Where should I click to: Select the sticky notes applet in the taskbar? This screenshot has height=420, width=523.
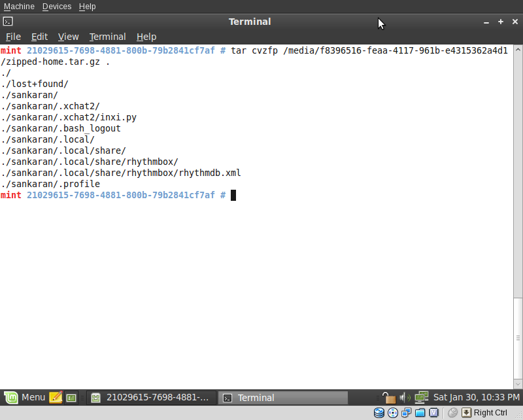[x=56, y=397]
